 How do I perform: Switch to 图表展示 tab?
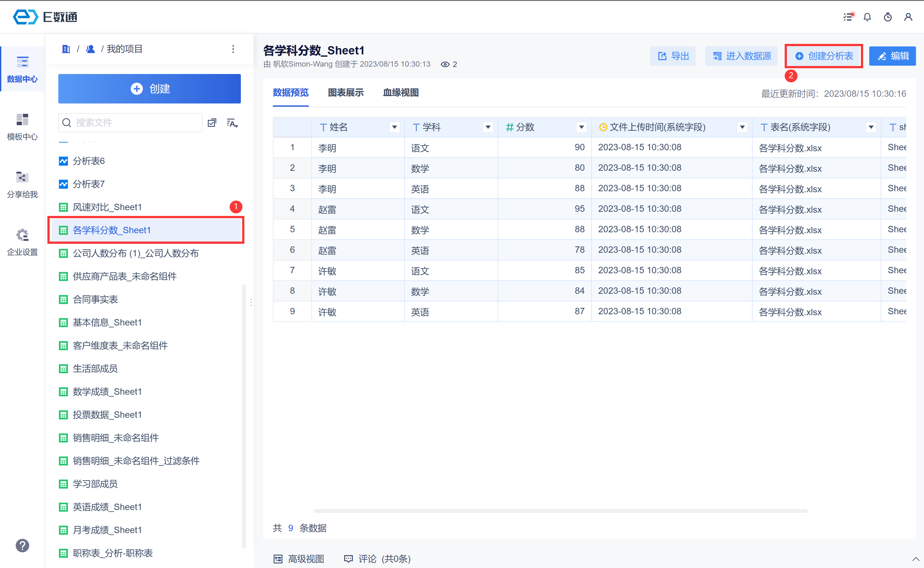[x=346, y=93]
